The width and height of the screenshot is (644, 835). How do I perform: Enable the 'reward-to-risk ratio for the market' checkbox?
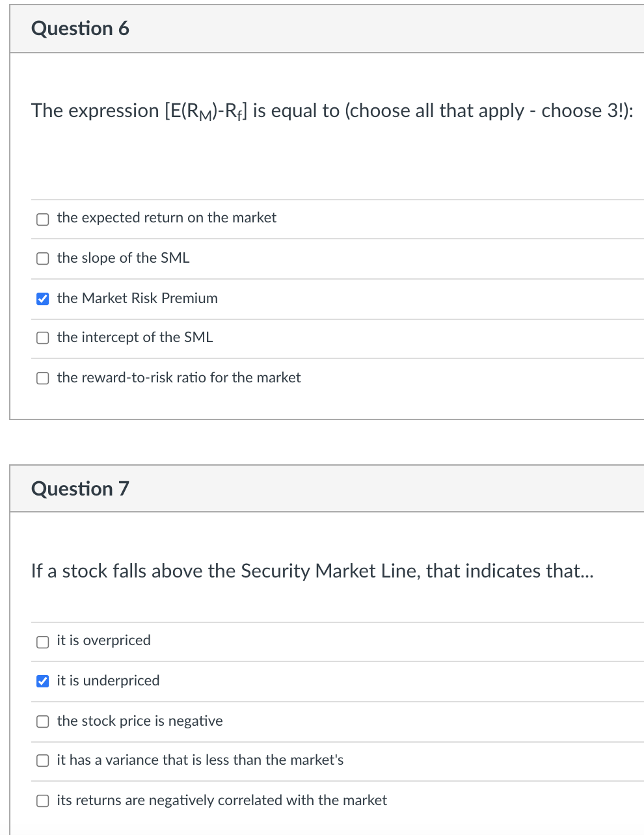click(x=42, y=378)
